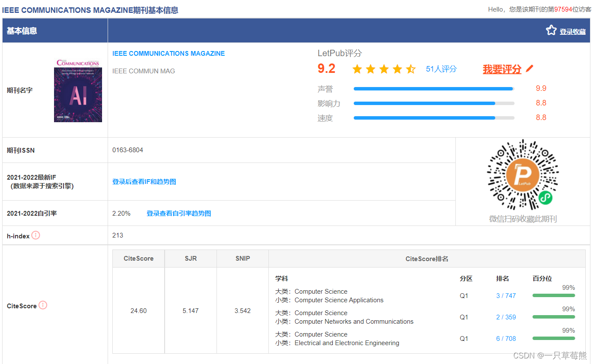The height and width of the screenshot is (364, 593).
Task: Click Computer Networks and Communications subcategory text
Action: [354, 322]
